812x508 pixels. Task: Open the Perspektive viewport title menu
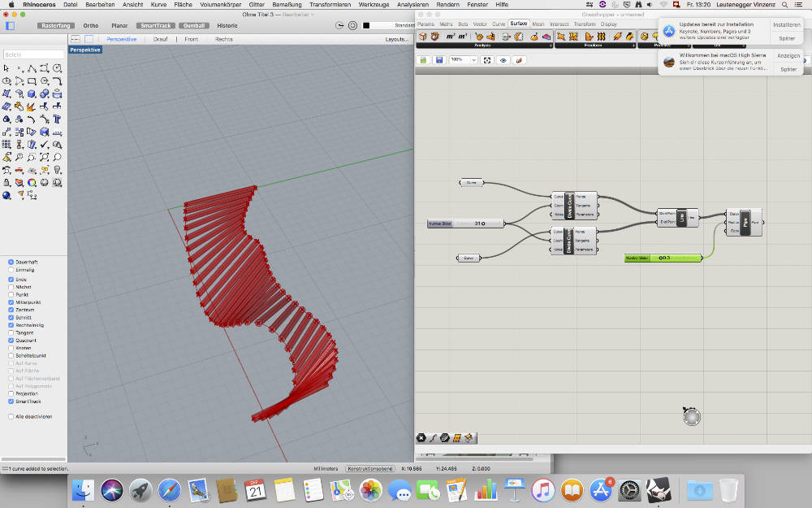pyautogui.click(x=85, y=50)
